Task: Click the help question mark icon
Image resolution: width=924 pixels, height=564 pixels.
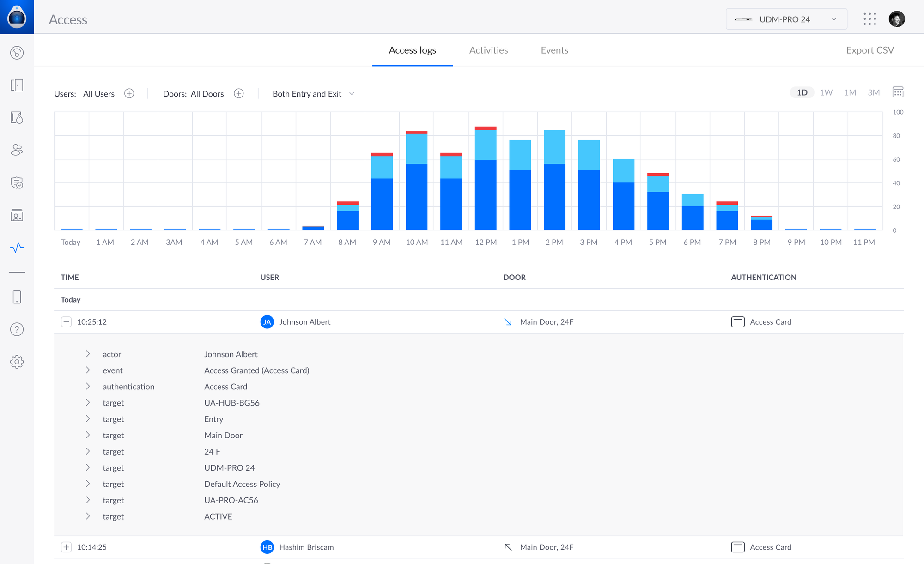Action: (x=17, y=329)
